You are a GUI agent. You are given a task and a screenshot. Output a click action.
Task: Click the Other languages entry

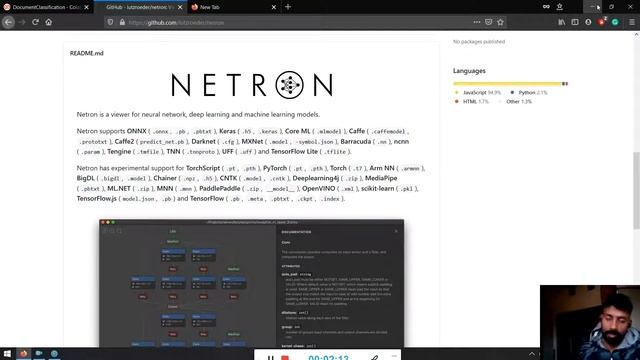[519, 102]
